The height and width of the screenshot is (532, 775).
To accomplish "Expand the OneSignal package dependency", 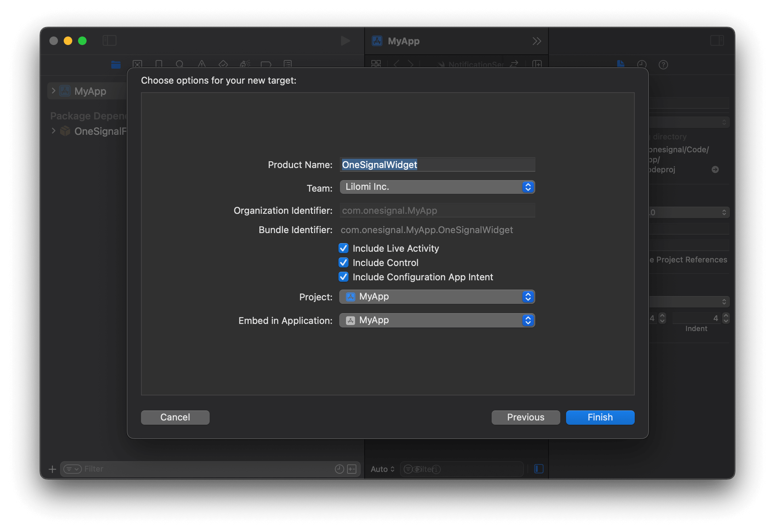I will coord(54,131).
